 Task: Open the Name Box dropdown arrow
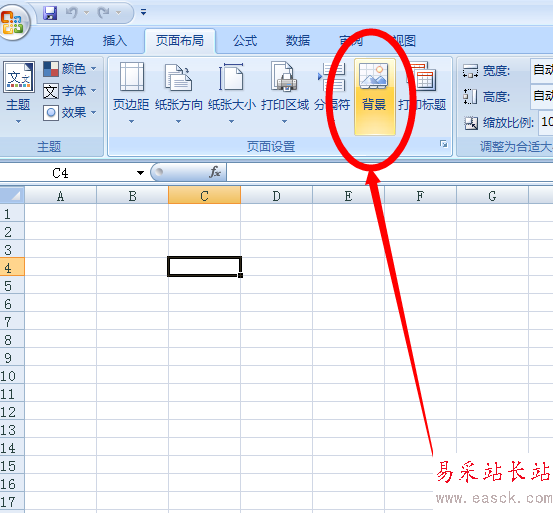coord(140,173)
